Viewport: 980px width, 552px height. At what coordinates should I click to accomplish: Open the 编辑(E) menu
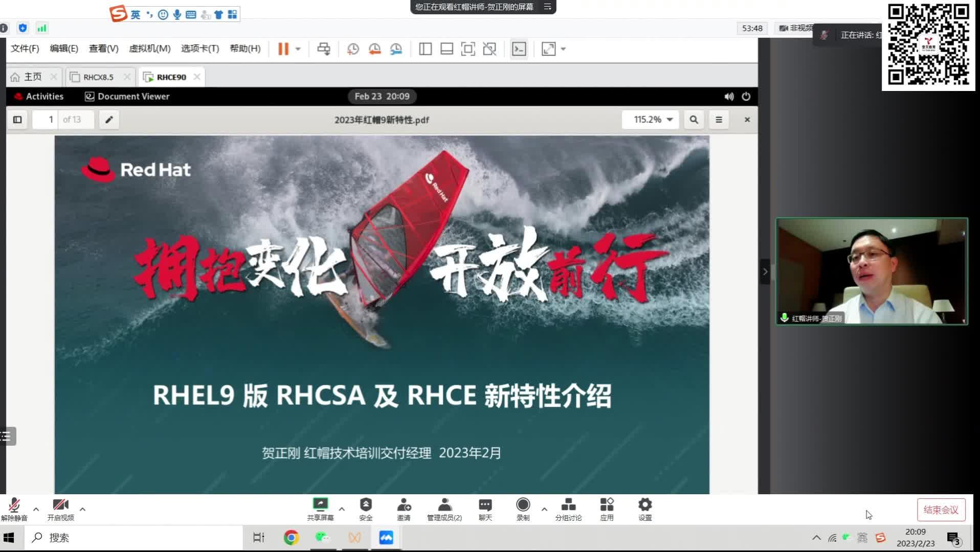coord(64,49)
